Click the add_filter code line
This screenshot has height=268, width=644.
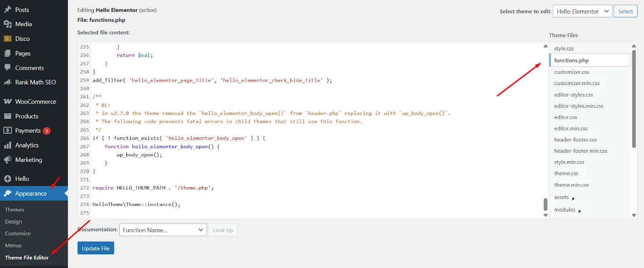point(213,80)
